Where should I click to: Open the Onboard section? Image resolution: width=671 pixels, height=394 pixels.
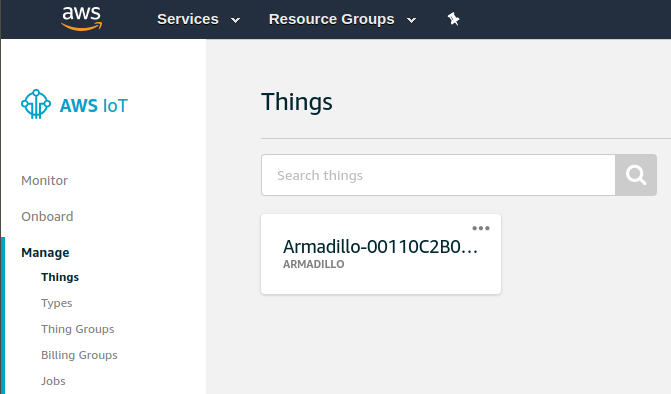click(47, 216)
